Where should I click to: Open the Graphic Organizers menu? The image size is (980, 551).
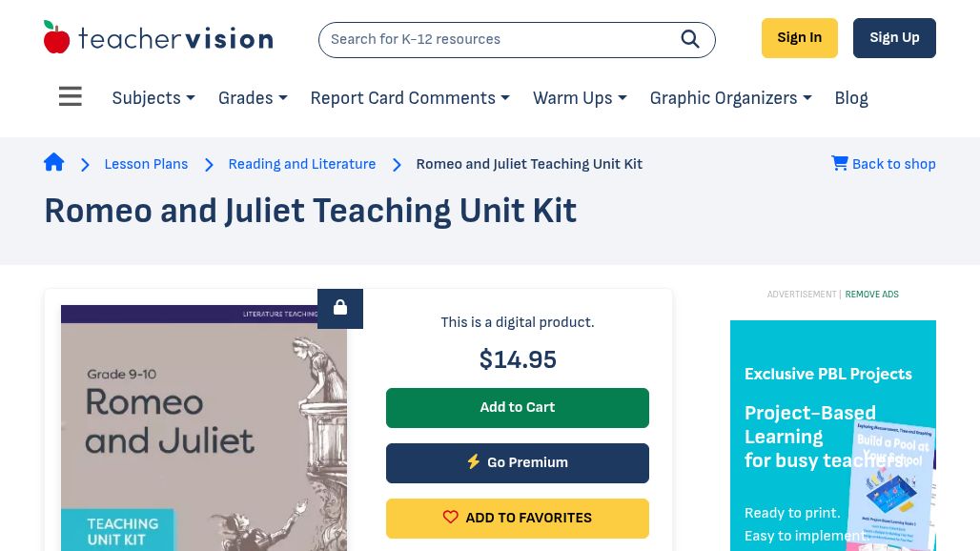(730, 98)
